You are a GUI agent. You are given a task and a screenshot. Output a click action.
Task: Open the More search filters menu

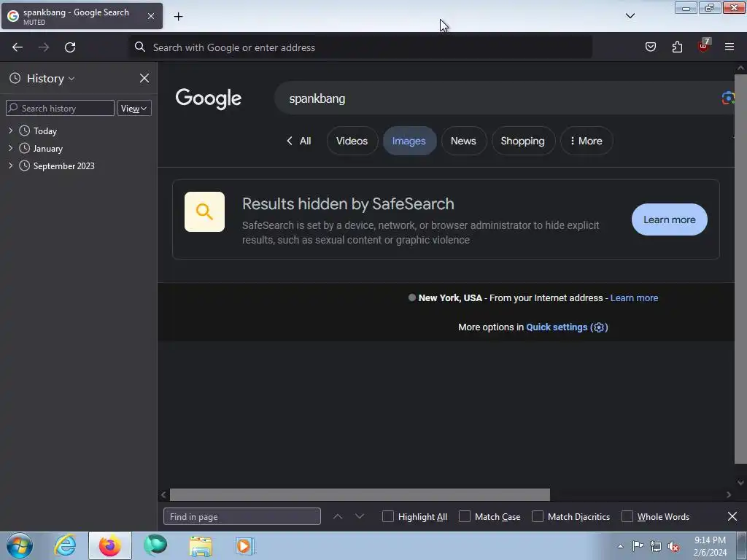(586, 141)
